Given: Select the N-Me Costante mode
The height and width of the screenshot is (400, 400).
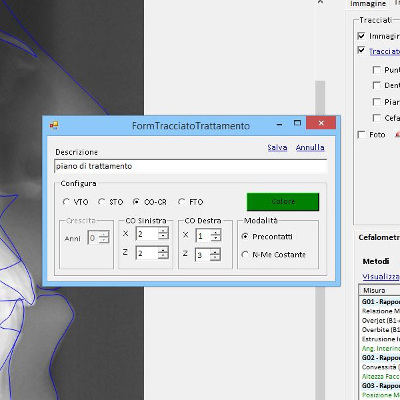Looking at the screenshot, I should (x=245, y=255).
